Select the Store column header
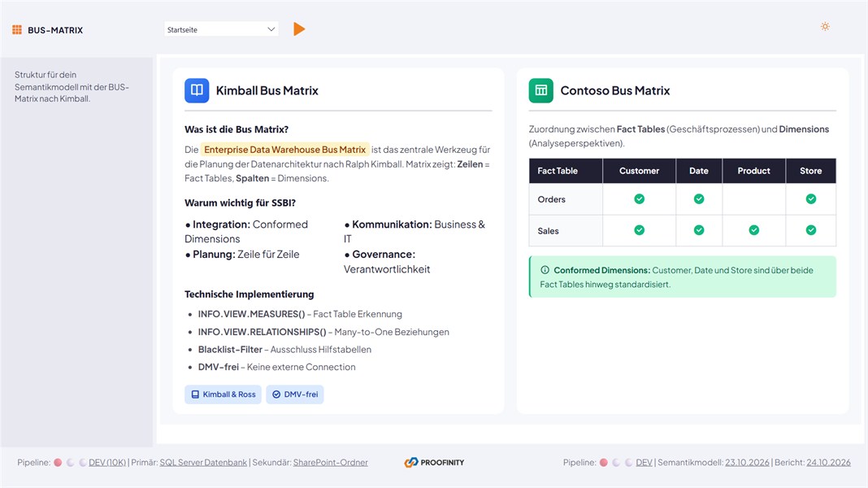The image size is (868, 488). tap(810, 171)
